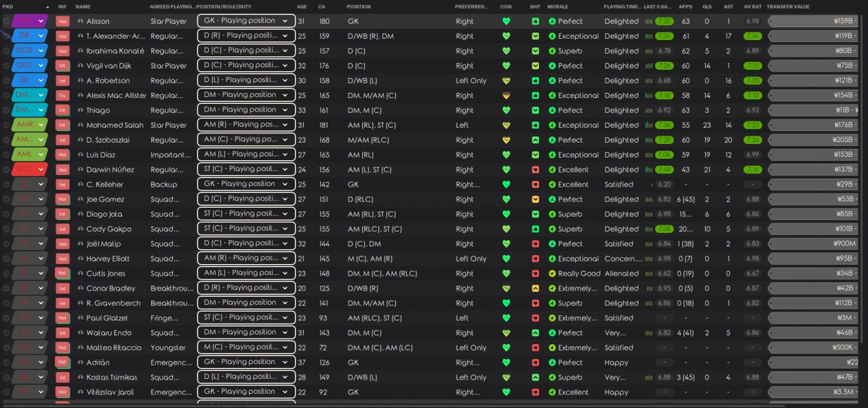Click D. Szoboszlai's orange condition heart

pyautogui.click(x=506, y=140)
